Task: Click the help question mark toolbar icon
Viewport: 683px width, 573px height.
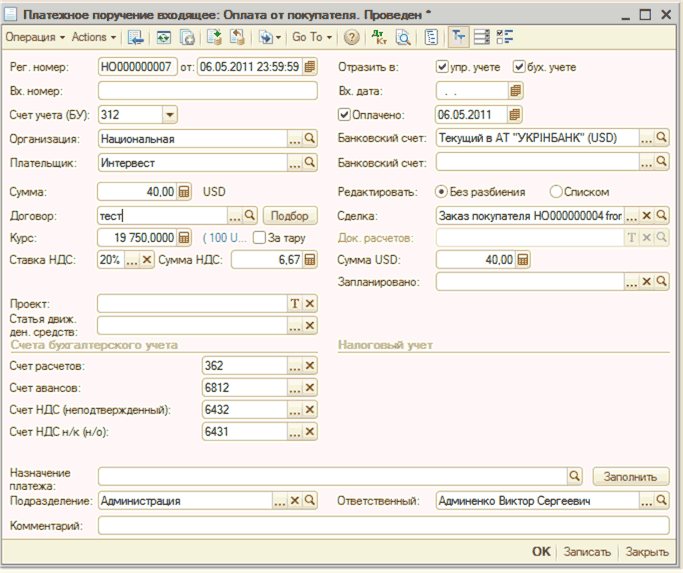Action: coord(351,37)
